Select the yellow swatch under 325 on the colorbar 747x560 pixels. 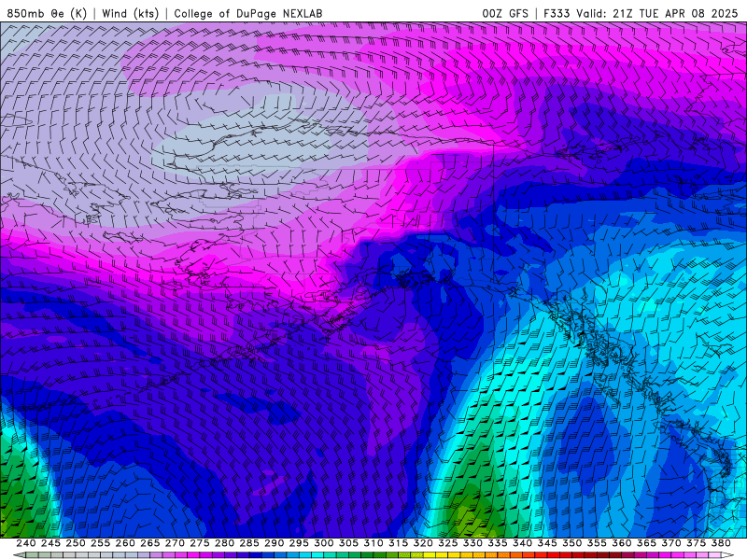[441, 555]
